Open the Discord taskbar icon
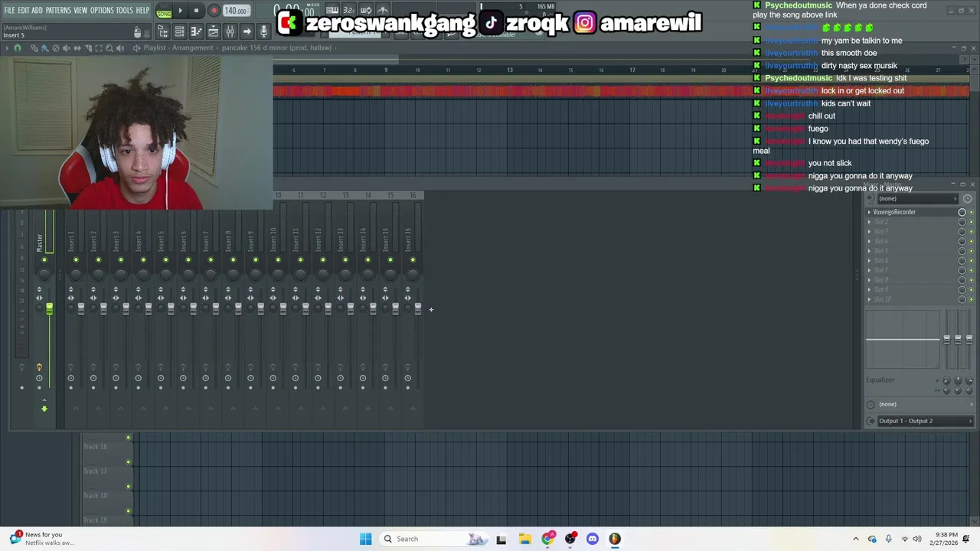980x551 pixels. point(593,539)
